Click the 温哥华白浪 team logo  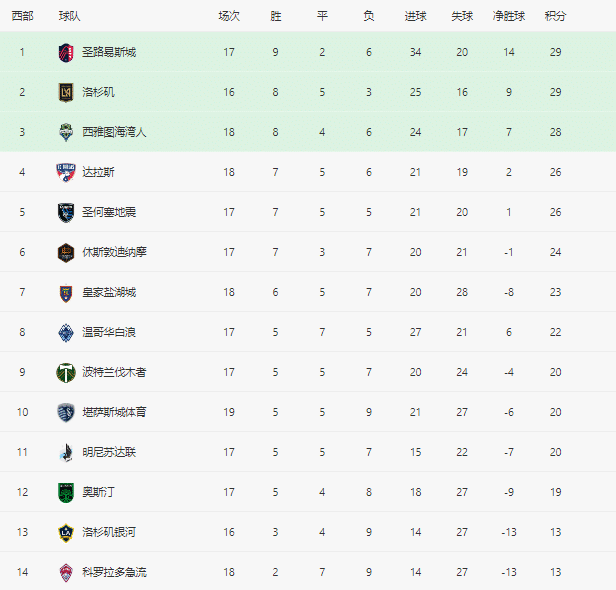click(66, 332)
